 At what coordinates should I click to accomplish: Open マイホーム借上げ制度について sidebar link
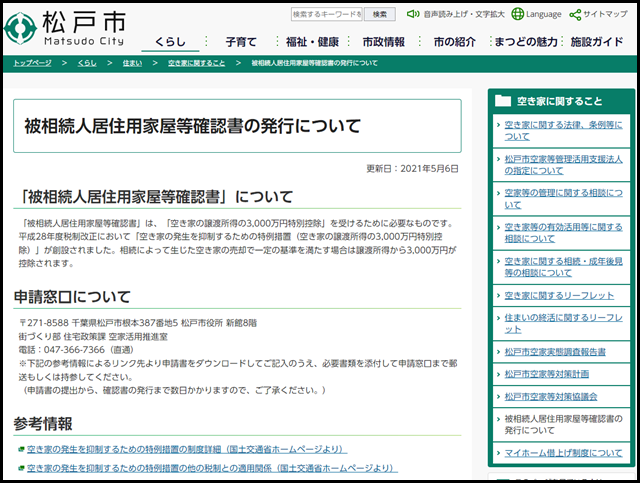[x=563, y=453]
